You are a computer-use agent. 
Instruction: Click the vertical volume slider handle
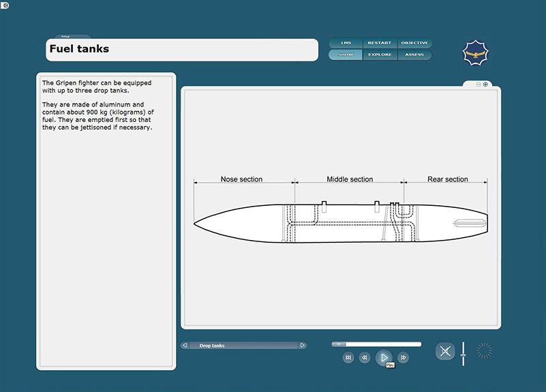coord(463,355)
